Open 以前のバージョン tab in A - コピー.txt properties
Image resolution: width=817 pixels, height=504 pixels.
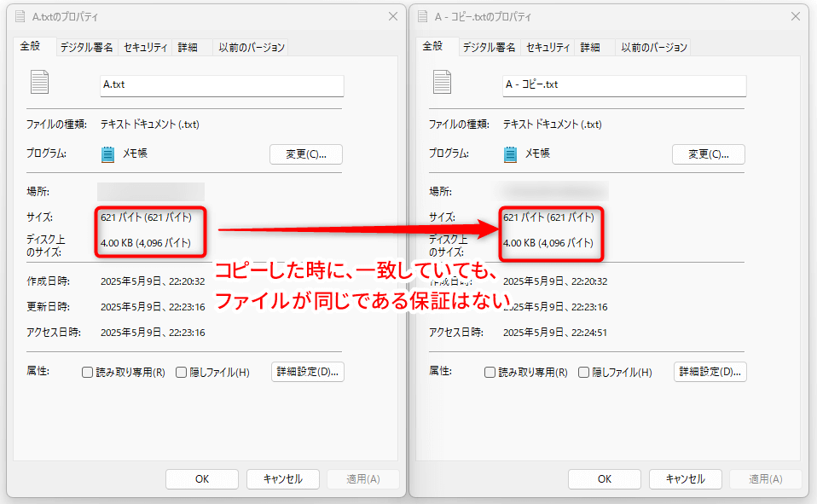click(x=654, y=48)
